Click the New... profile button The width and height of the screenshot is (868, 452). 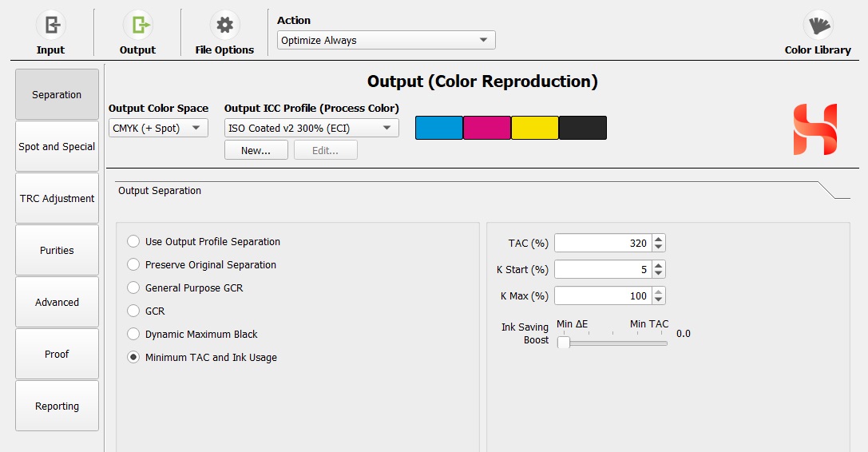[x=256, y=150]
